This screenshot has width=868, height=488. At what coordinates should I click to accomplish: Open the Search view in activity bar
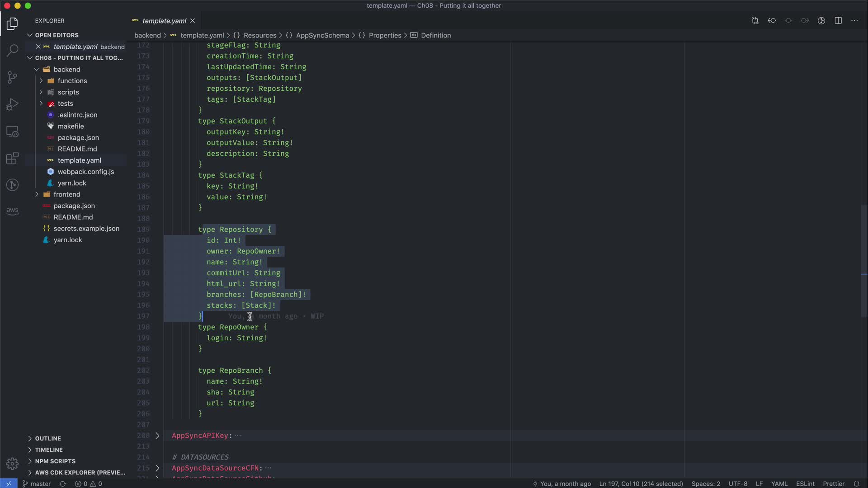(x=12, y=50)
